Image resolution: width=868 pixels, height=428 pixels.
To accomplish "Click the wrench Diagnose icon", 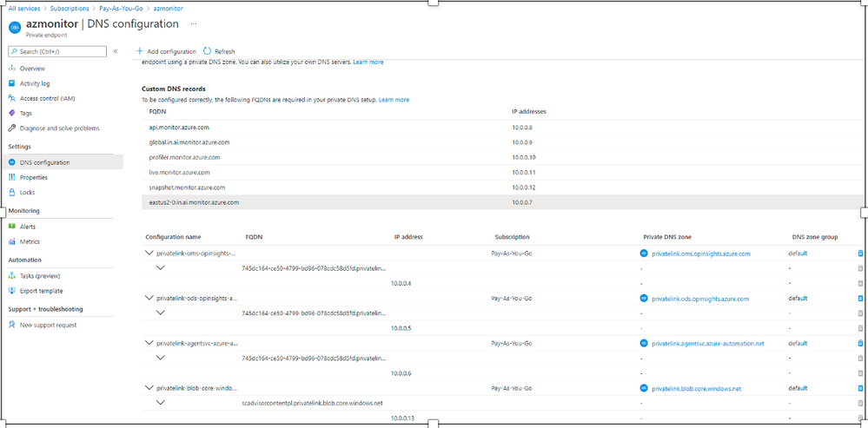I will [x=11, y=128].
